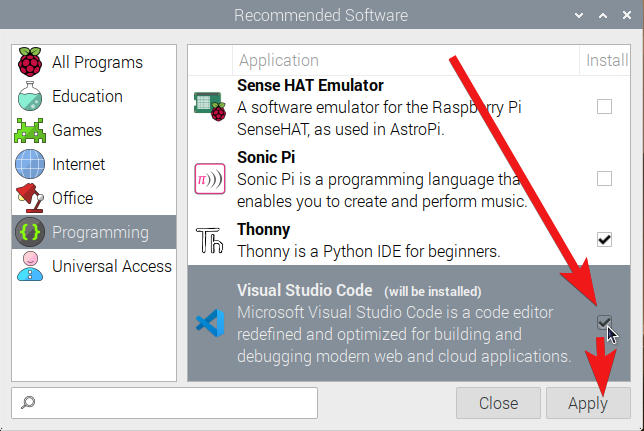This screenshot has height=431, width=644.
Task: Click the Games space invader icon
Action: tap(30, 130)
